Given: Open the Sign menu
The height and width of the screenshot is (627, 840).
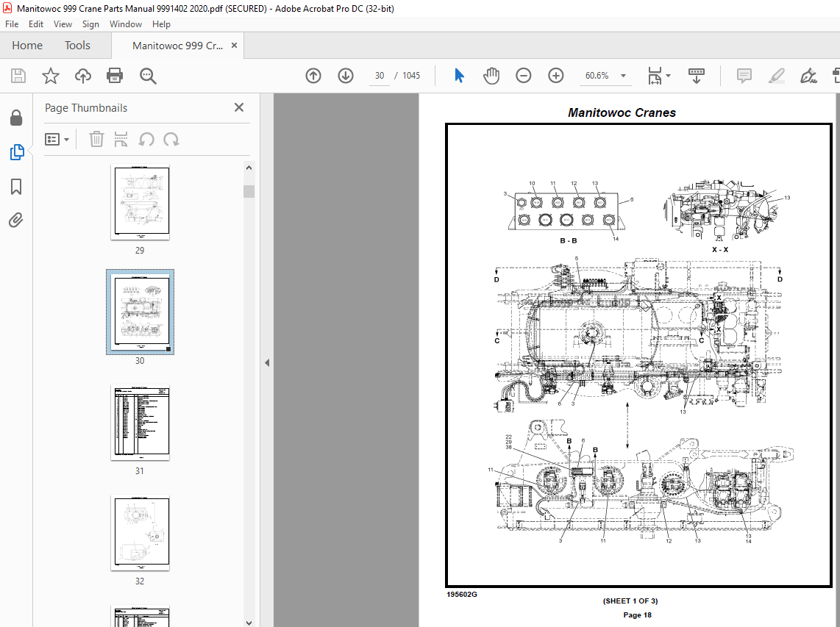Looking at the screenshot, I should [x=90, y=24].
